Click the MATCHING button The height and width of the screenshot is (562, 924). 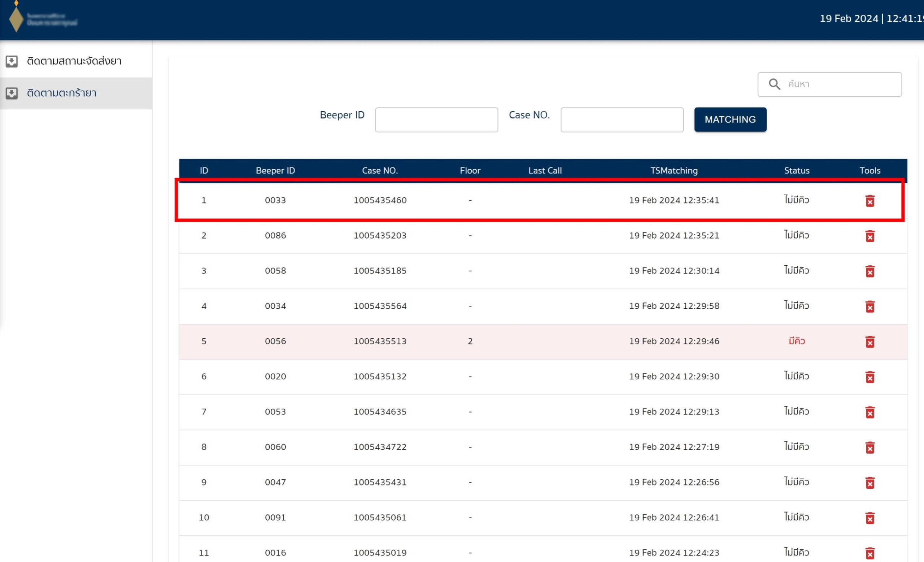pos(730,119)
